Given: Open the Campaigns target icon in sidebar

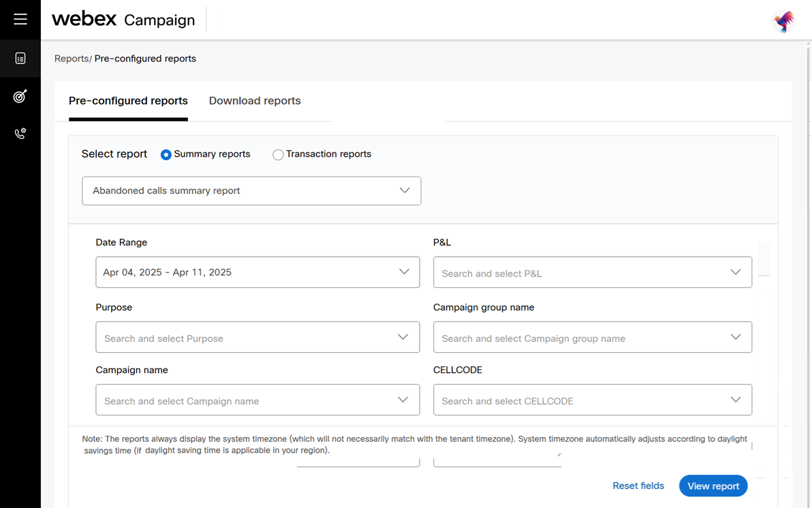Looking at the screenshot, I should 20,97.
